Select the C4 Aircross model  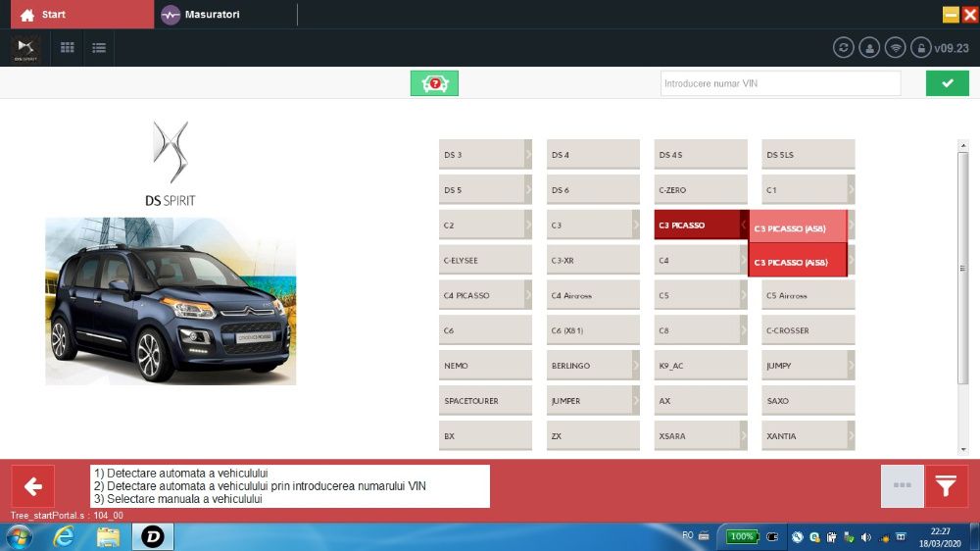click(x=593, y=295)
